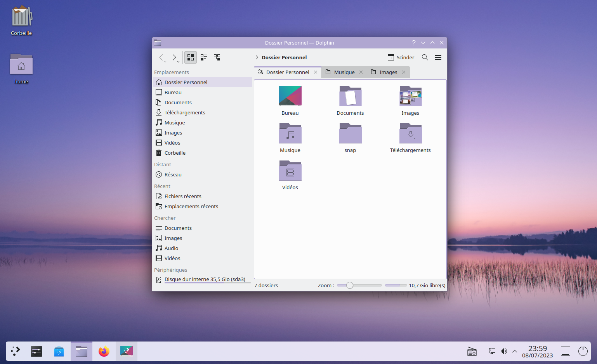
Task: Go forward with the right arrow
Action: [174, 57]
